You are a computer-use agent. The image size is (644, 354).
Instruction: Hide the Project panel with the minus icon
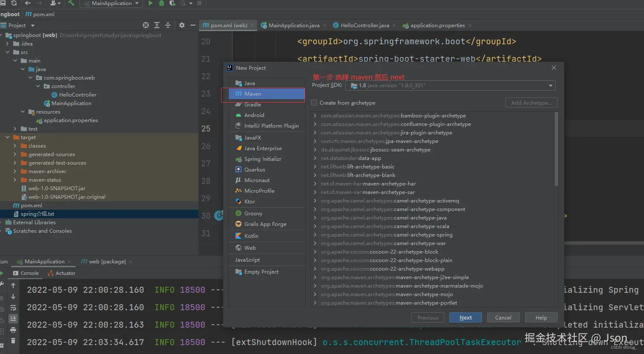click(193, 25)
